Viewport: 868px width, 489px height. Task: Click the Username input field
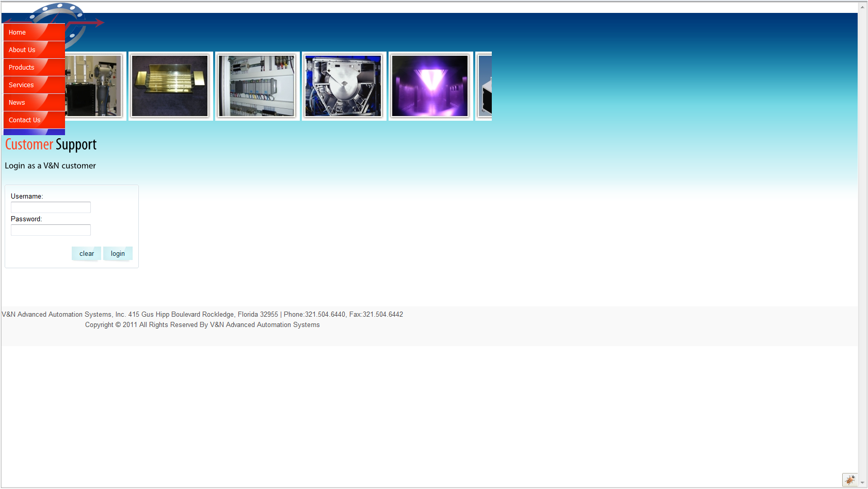click(51, 207)
